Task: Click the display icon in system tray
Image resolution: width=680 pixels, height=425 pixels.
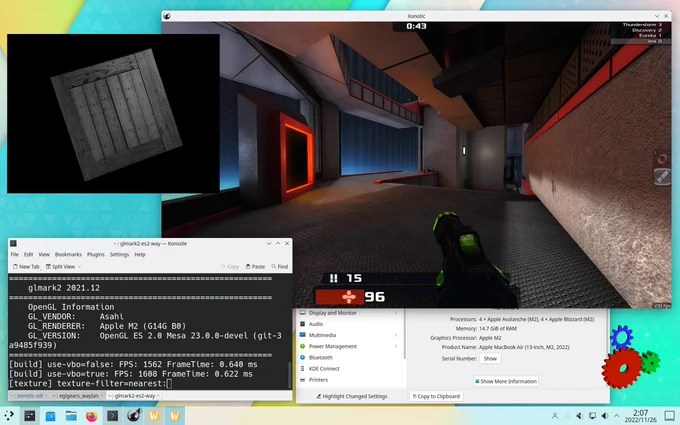Action: 592,416
